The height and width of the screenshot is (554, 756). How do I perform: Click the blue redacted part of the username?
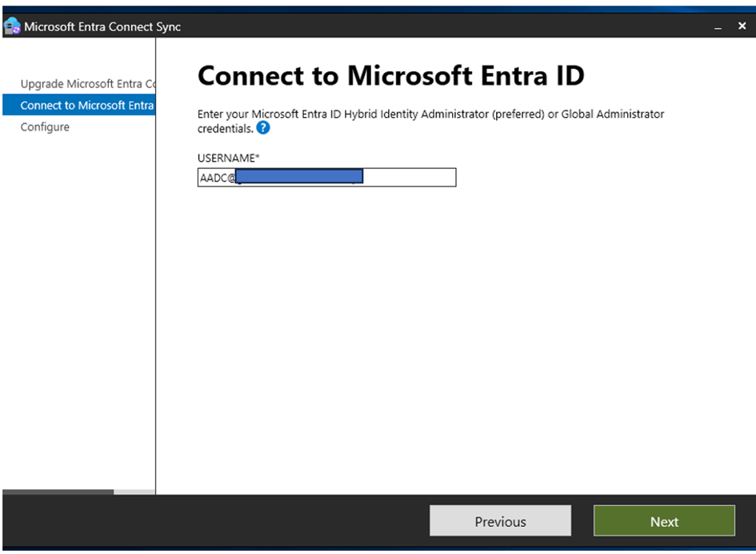click(300, 176)
